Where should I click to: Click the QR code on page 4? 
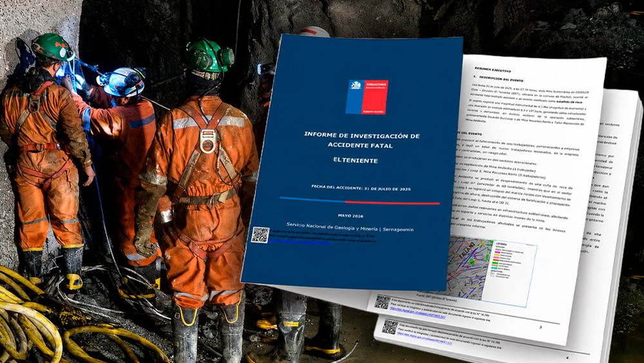coord(390,328)
